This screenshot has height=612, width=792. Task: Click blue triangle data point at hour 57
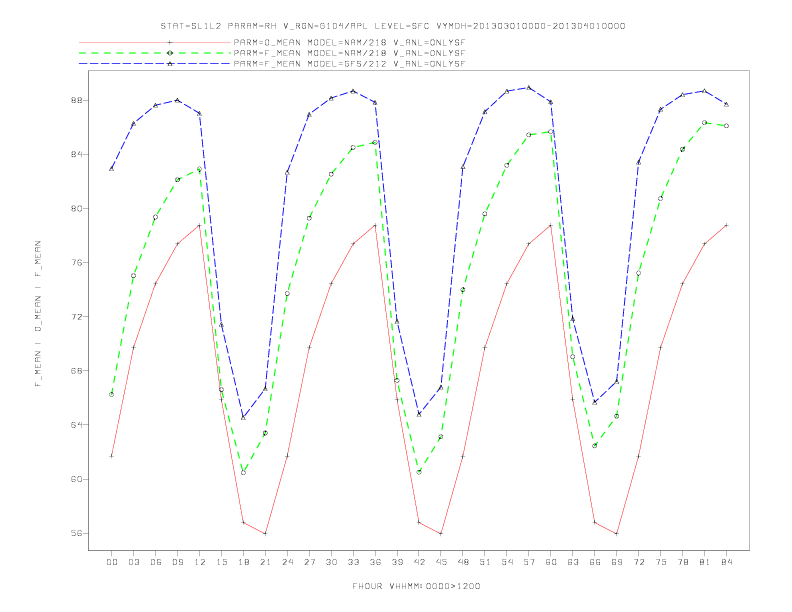coord(529,87)
